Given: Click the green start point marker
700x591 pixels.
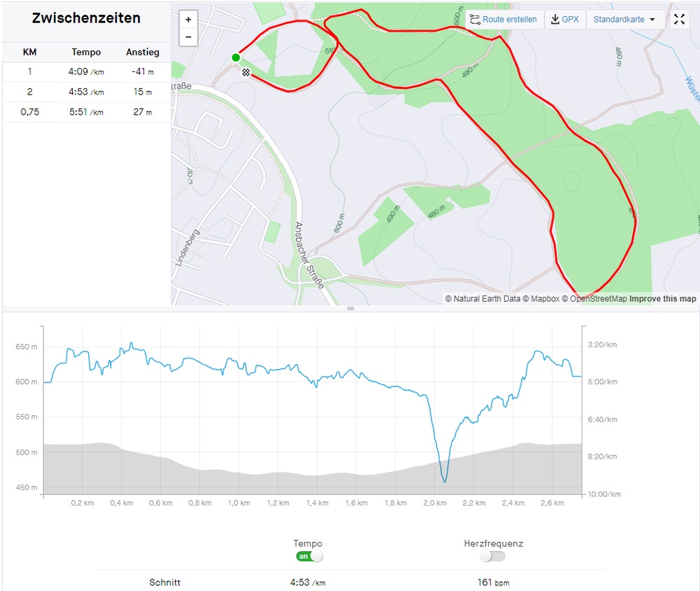Looking at the screenshot, I should (x=236, y=57).
